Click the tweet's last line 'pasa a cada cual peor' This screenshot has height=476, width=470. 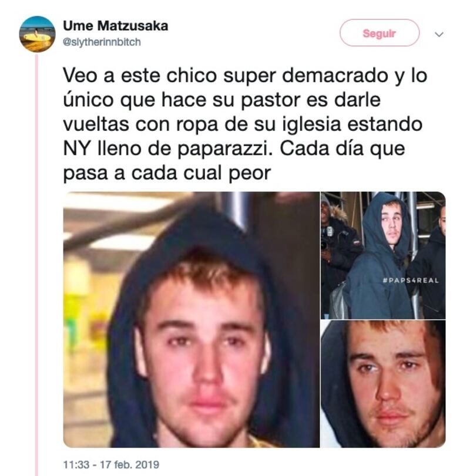point(167,173)
